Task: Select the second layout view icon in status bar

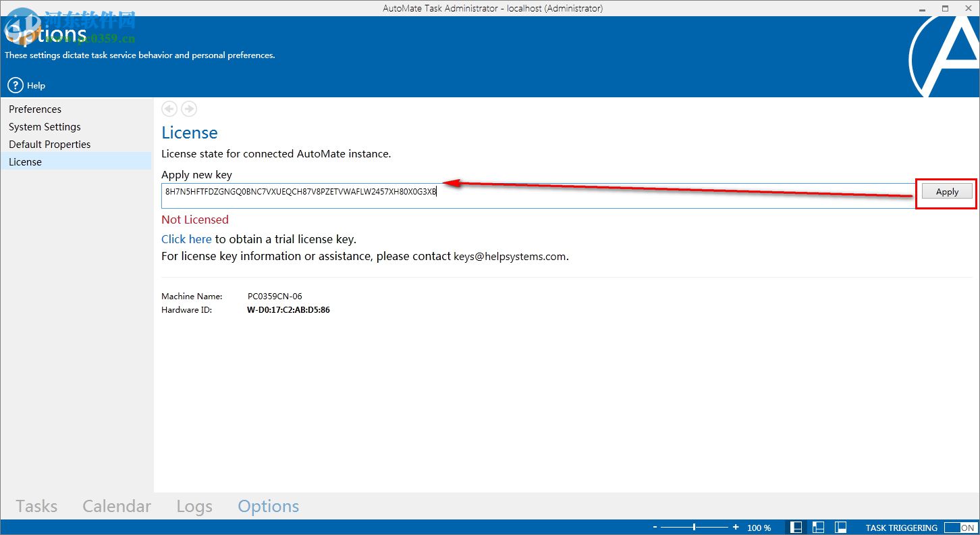Action: point(818,528)
